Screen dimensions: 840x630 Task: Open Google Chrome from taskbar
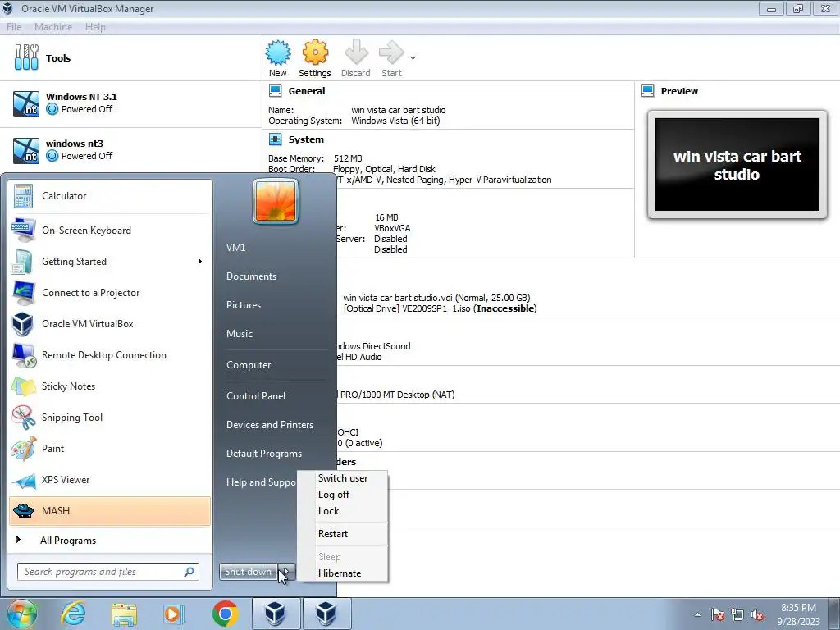tap(225, 614)
